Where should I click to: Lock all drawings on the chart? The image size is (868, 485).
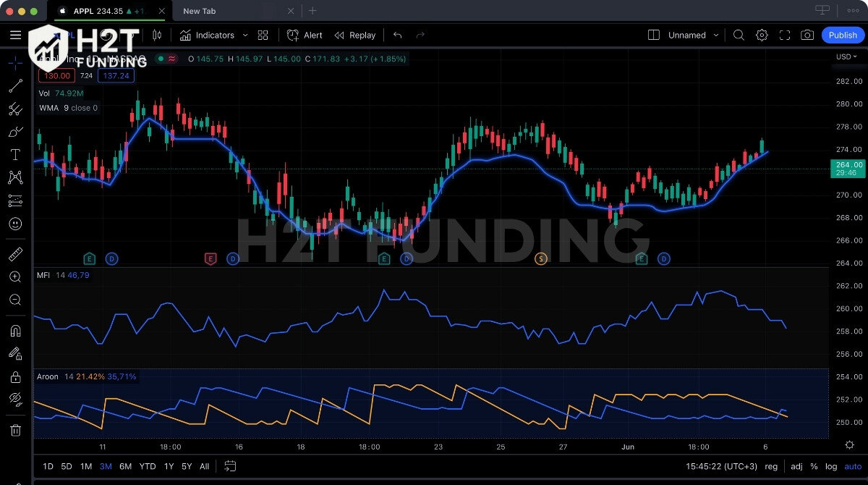14,376
